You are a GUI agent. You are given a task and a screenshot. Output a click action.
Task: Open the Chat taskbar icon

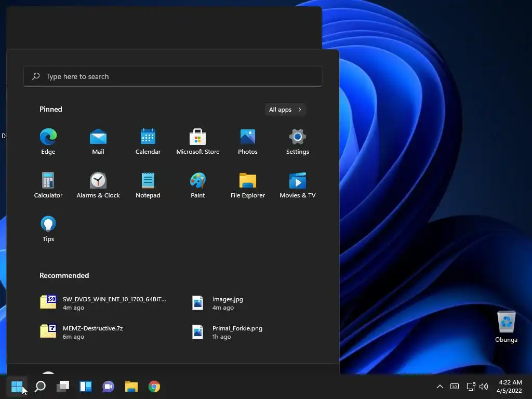(x=108, y=386)
